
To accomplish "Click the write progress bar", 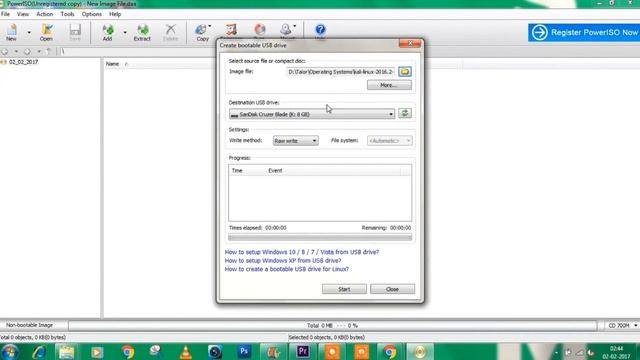I will (320, 237).
